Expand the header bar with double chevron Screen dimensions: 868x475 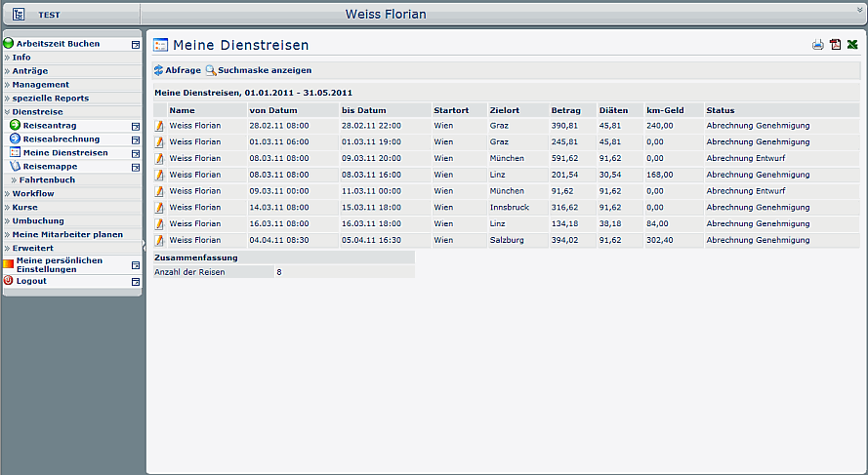click(x=859, y=8)
